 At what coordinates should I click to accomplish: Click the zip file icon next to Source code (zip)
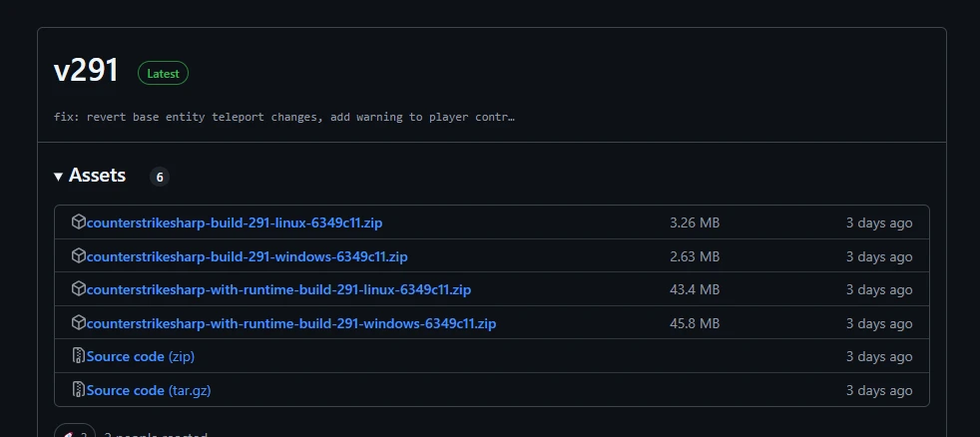coord(79,356)
